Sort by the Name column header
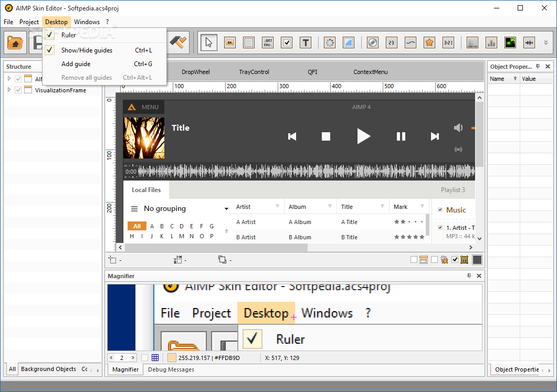This screenshot has width=557, height=392. 503,79
